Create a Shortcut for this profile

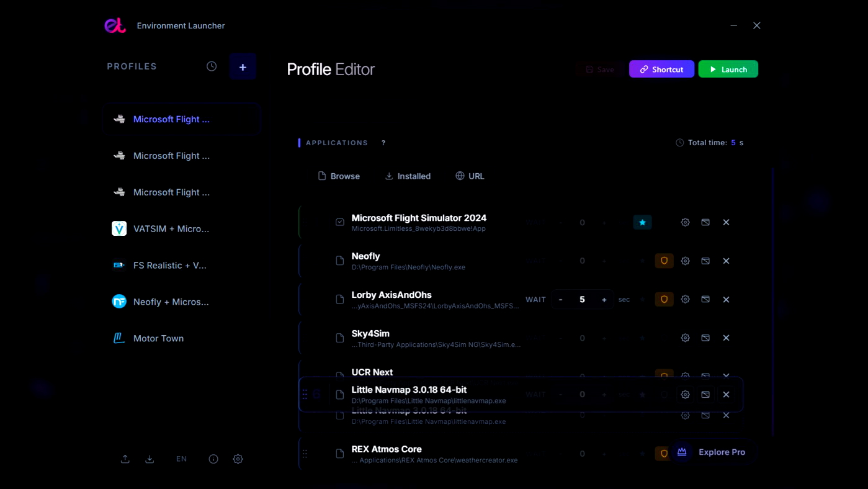click(x=661, y=70)
